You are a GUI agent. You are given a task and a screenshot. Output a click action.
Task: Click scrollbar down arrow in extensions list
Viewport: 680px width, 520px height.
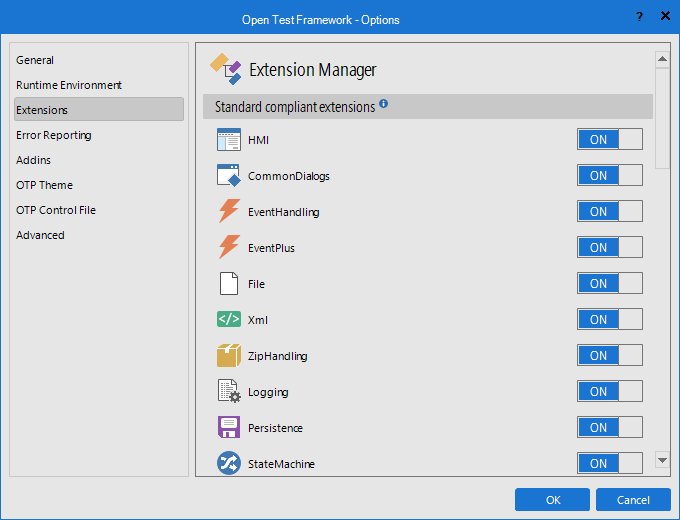coord(662,460)
